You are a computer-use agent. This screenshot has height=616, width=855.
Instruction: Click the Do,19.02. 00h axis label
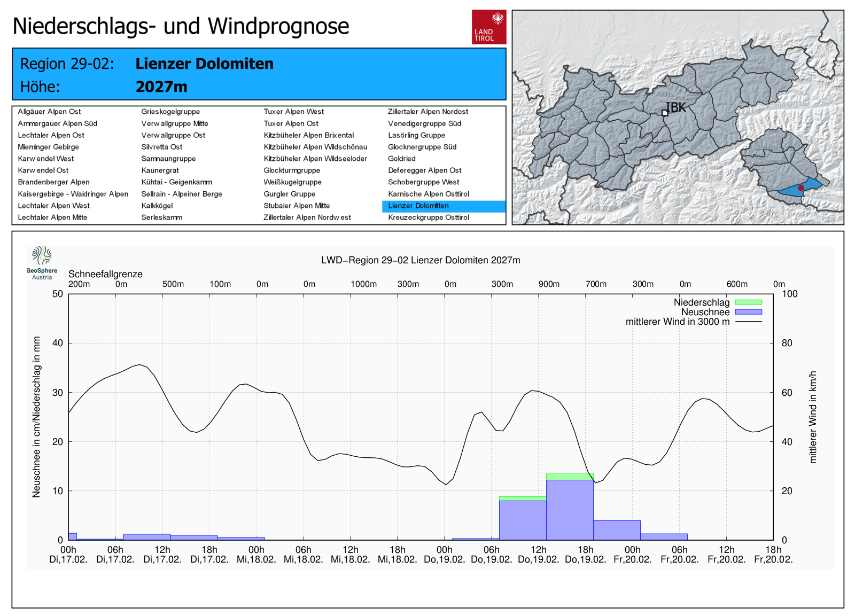coord(444,555)
